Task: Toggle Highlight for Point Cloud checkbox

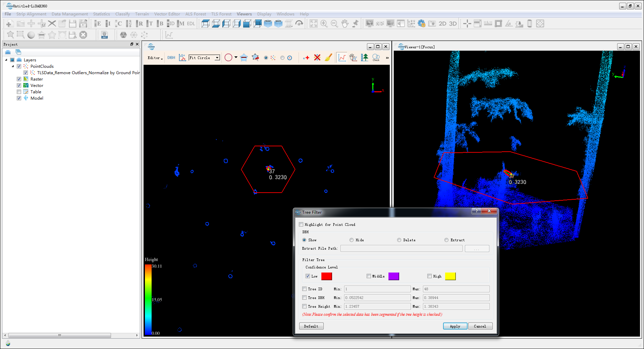Action: pos(301,225)
